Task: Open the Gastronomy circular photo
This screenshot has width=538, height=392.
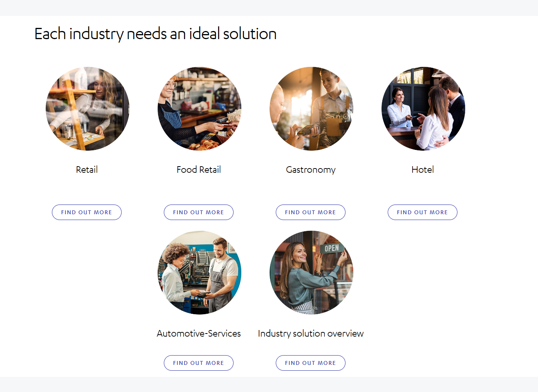Action: tap(311, 109)
